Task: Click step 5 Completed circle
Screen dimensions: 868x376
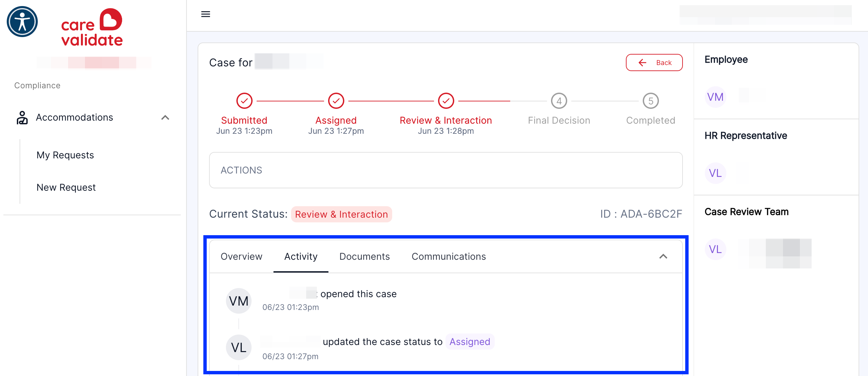Action: tap(651, 101)
